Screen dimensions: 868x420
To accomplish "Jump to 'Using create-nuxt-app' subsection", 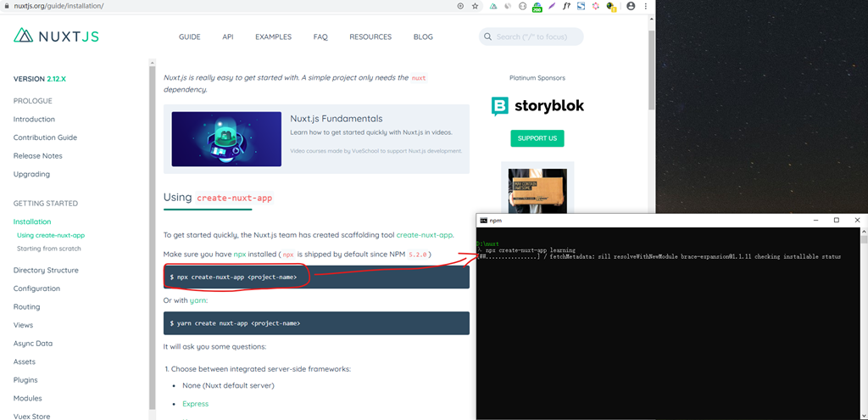I will (x=51, y=235).
